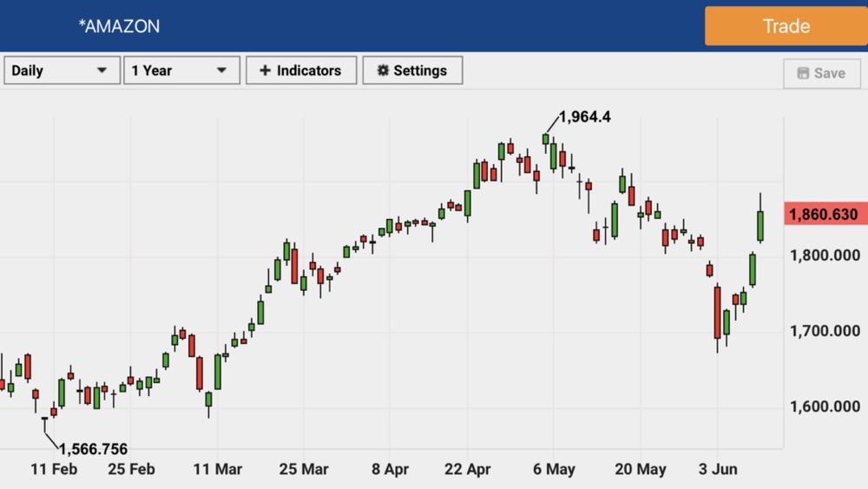868x489 pixels.
Task: Select the 11 Feb date axis label
Action: pos(53,469)
